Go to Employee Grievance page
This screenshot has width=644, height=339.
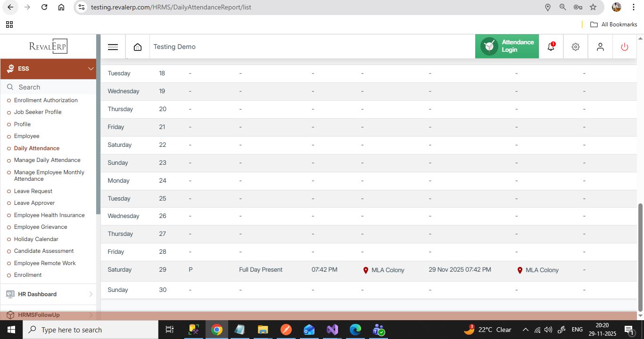pyautogui.click(x=41, y=227)
